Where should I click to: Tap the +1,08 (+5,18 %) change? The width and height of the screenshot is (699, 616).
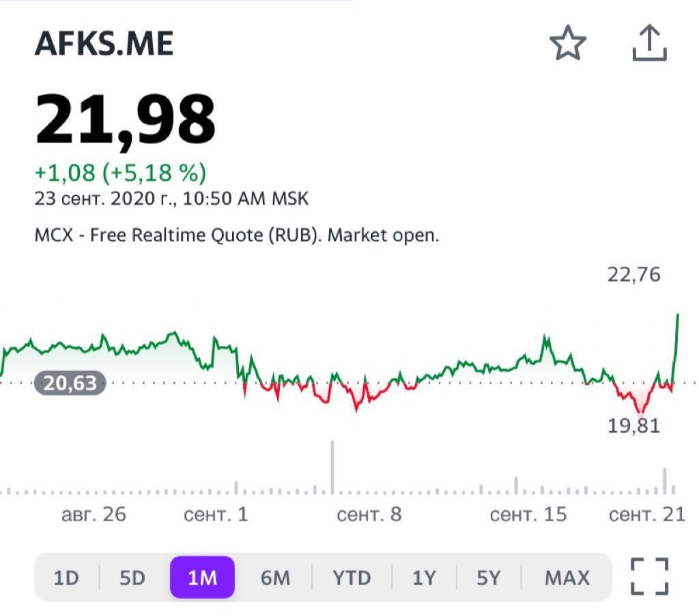tap(120, 173)
